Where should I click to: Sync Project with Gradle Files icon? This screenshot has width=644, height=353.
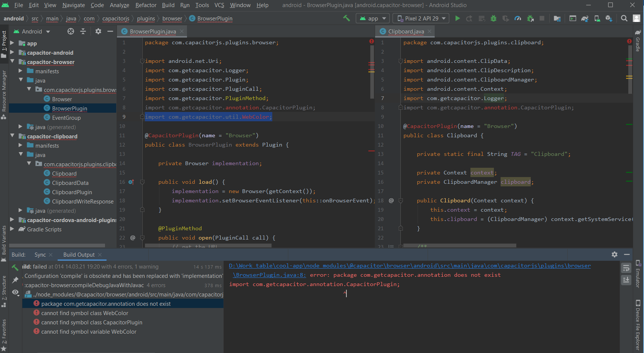(x=585, y=18)
